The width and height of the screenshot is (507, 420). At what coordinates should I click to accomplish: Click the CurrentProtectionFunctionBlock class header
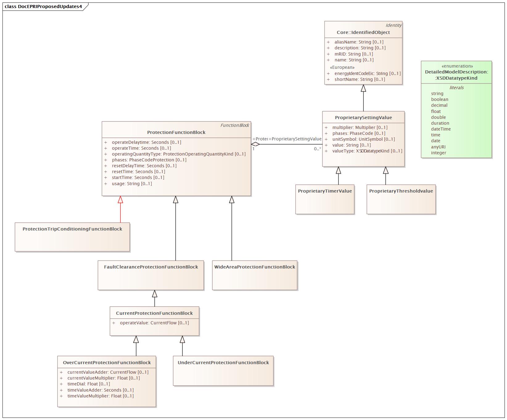tap(155, 313)
